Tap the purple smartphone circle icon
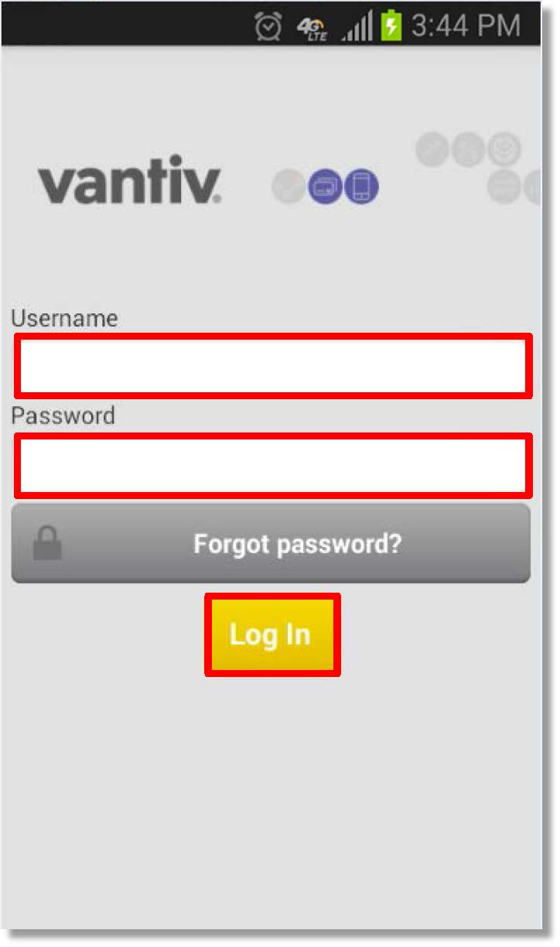Screen dimensions: 560x947 [x=360, y=187]
